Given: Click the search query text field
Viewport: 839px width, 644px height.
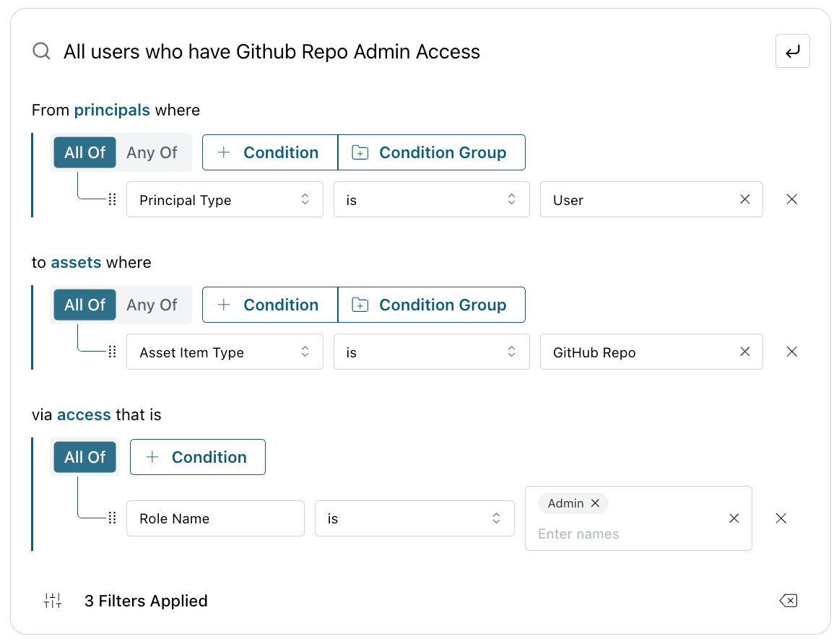Looking at the screenshot, I should (271, 52).
